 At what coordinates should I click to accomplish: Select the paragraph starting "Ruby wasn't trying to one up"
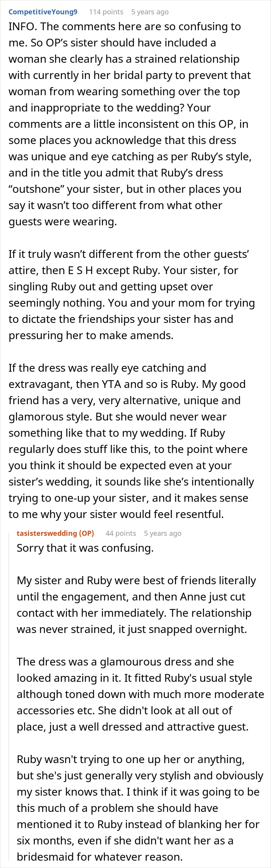(x=140, y=808)
